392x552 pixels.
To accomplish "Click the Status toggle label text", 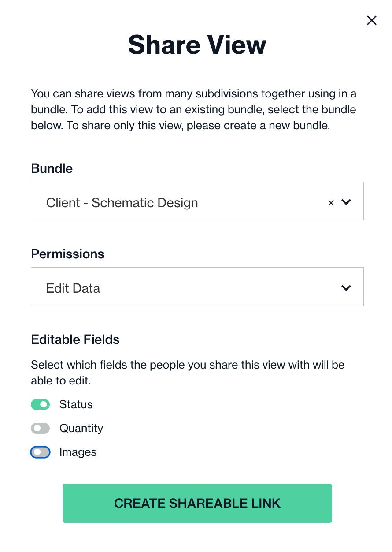I will tap(76, 404).
